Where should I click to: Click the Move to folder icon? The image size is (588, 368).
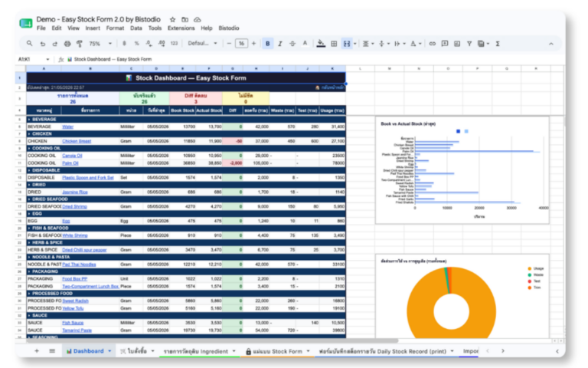point(185,19)
